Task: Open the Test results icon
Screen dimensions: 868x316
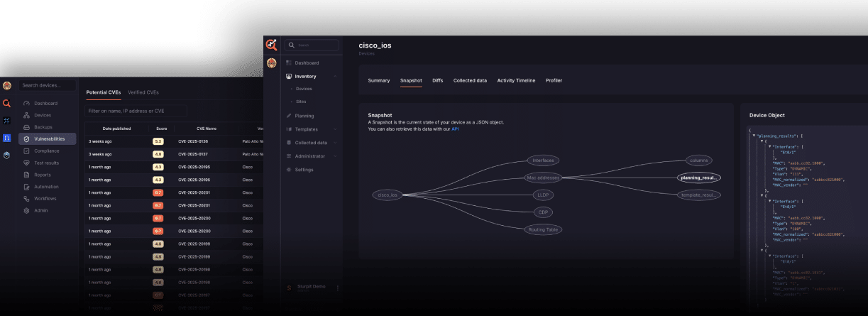Action: (27, 163)
